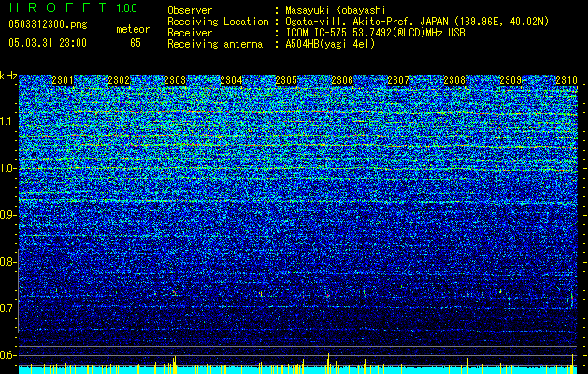588x374 pixels.
Task: Click the HROFFT title text
Action: 58,7
